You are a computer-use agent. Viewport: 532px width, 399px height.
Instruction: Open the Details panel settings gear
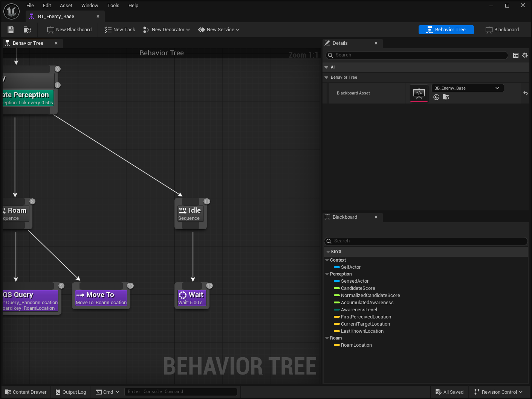pyautogui.click(x=525, y=55)
